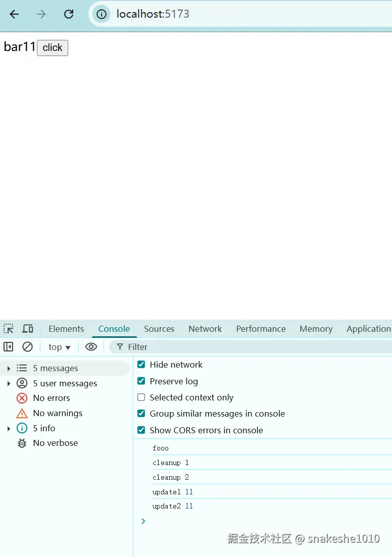Image resolution: width=392 pixels, height=557 pixels.
Task: Open the Sources tab
Action: (159, 329)
